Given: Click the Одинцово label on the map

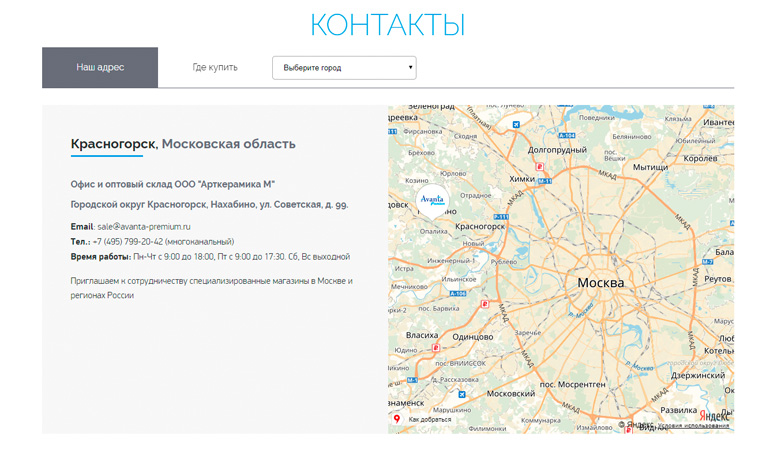Looking at the screenshot, I should [x=472, y=337].
